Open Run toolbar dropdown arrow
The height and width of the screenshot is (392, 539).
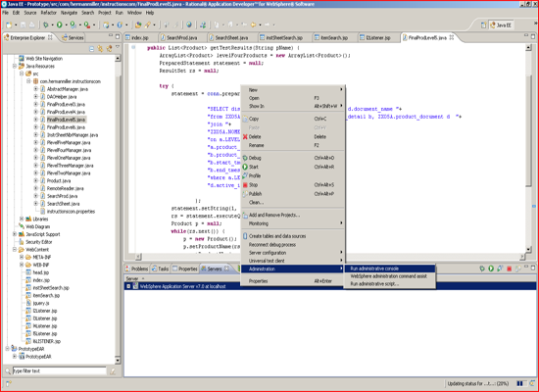tap(66, 25)
